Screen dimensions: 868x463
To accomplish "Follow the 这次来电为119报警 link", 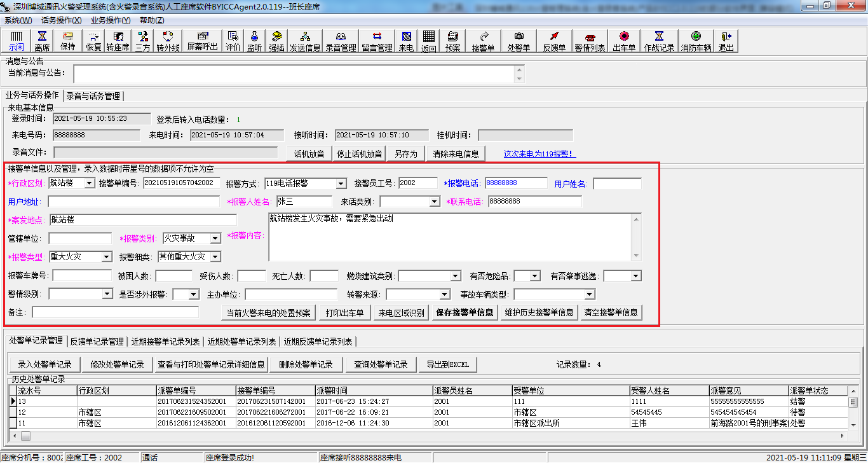I will pyautogui.click(x=540, y=154).
